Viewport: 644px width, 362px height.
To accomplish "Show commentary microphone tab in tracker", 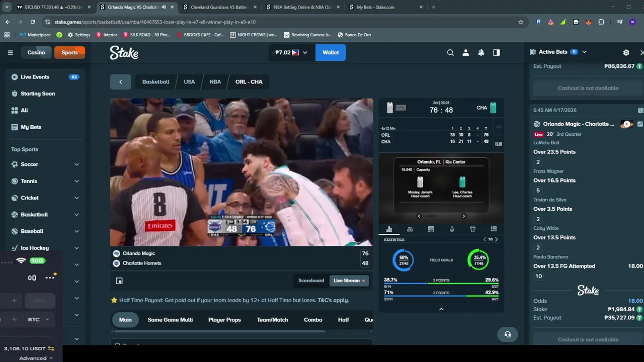I will point(452,229).
